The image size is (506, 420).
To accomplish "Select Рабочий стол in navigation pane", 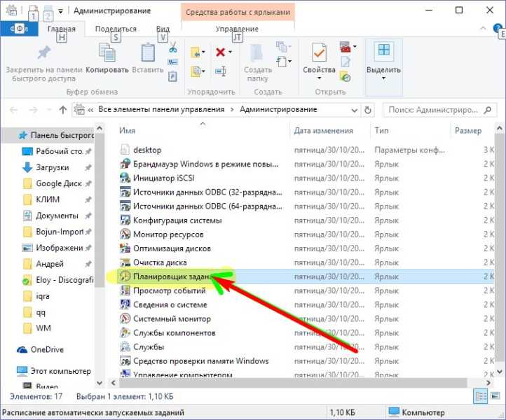I will click(57, 151).
